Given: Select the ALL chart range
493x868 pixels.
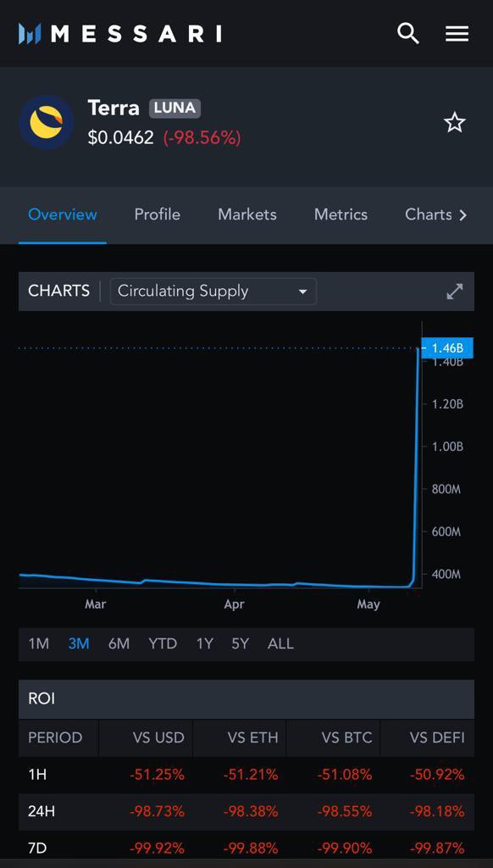Looking at the screenshot, I should click(x=280, y=644).
